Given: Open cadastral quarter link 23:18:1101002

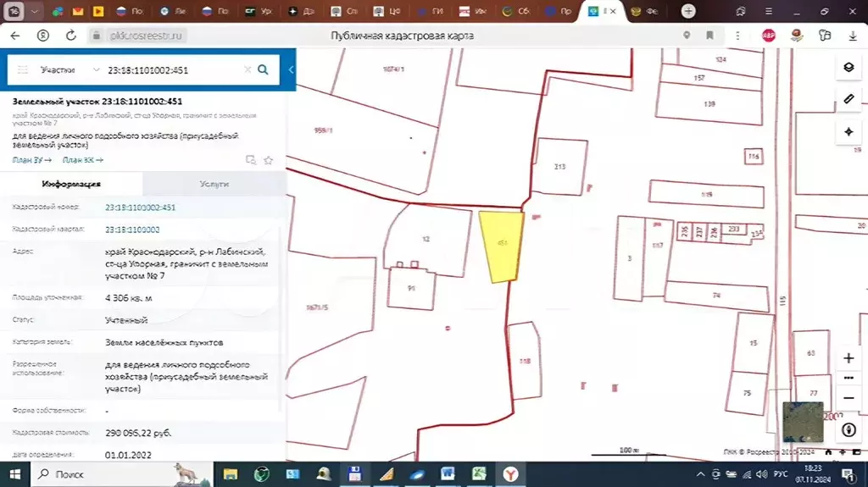Looking at the screenshot, I should pos(132,230).
